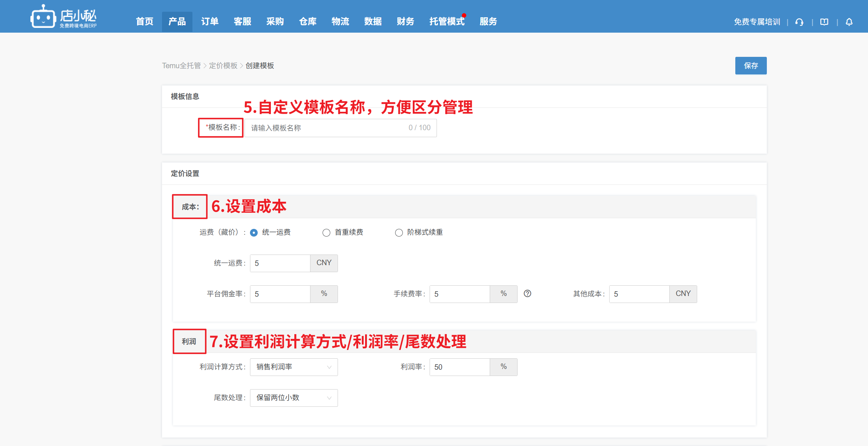Screen dimensions: 868x446
Task: Click the 保存 button
Action: point(750,66)
